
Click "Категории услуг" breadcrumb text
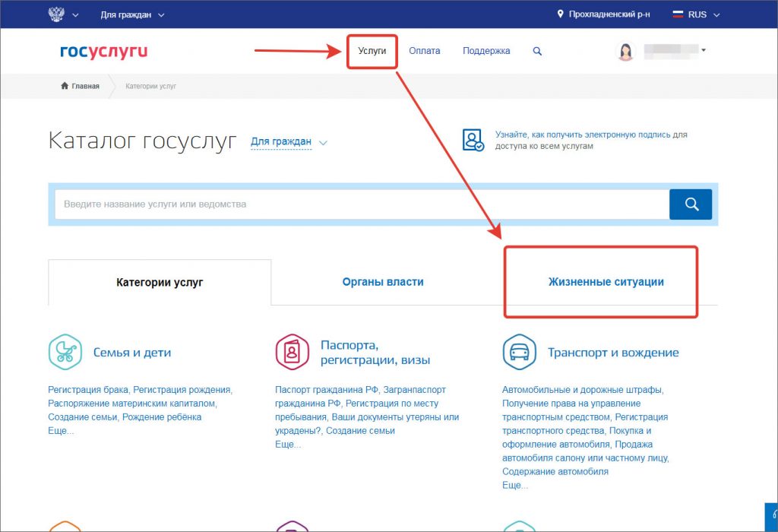tap(151, 86)
